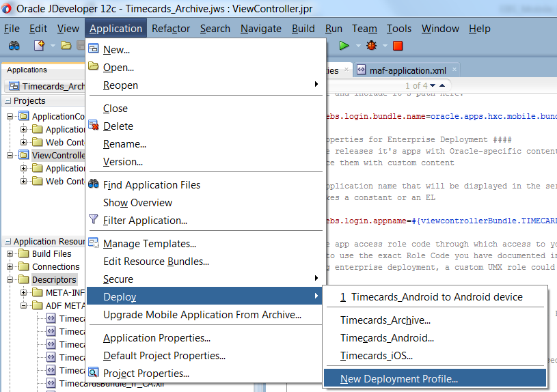
Task: Choose Delete in Application menu
Action: tap(206, 126)
